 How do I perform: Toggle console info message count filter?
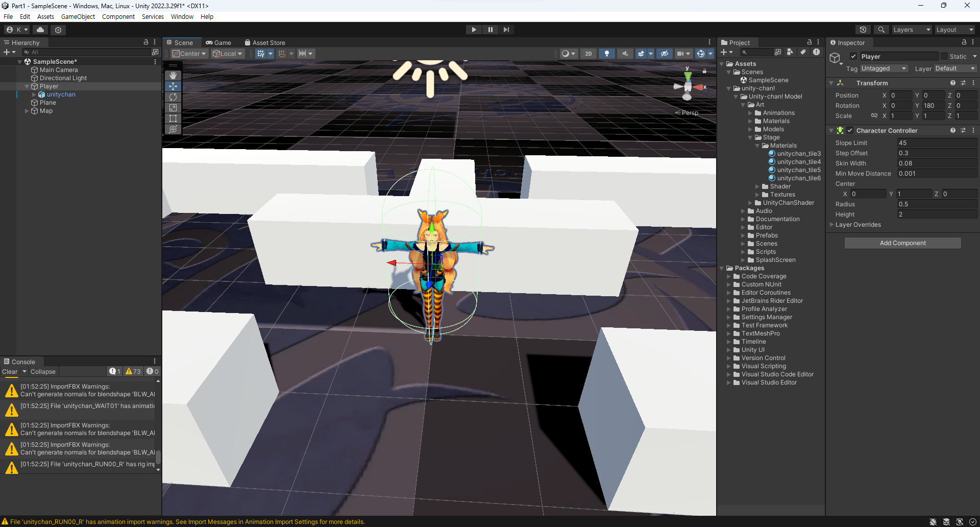(115, 372)
